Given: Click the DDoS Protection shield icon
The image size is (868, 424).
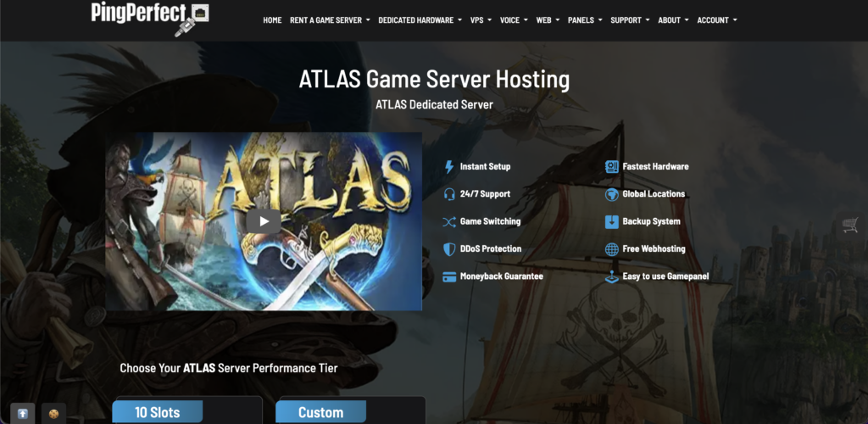Looking at the screenshot, I should tap(449, 249).
